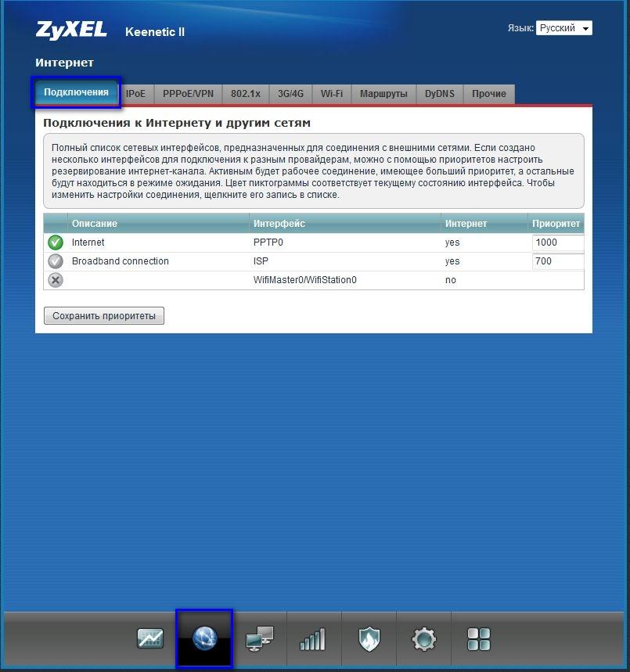Click the WifiMaster0/WifiStation0 interface row
The image size is (630, 672).
tap(314, 280)
